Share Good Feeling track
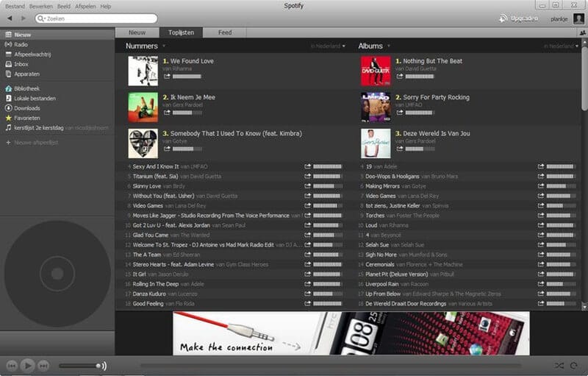This screenshot has width=588, height=376. tap(308, 304)
